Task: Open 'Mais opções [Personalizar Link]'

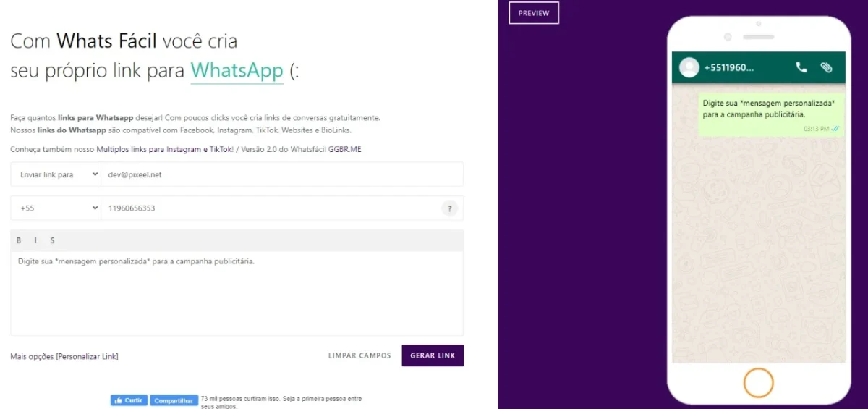Action: click(x=64, y=356)
